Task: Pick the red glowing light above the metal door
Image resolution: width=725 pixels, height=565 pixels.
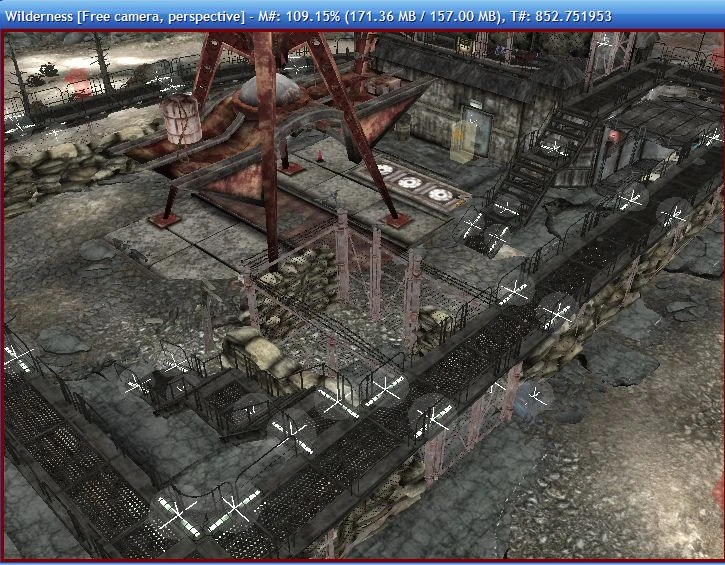Action: point(614,135)
